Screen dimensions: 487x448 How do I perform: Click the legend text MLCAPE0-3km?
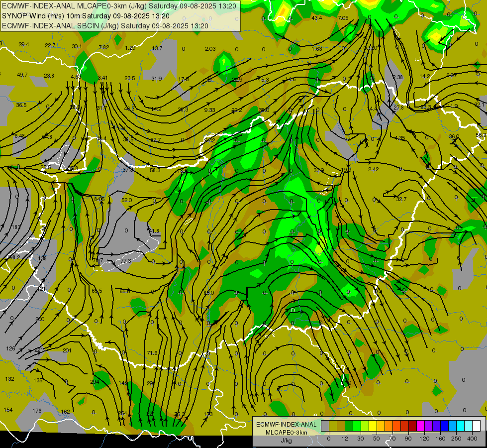pos(287,433)
